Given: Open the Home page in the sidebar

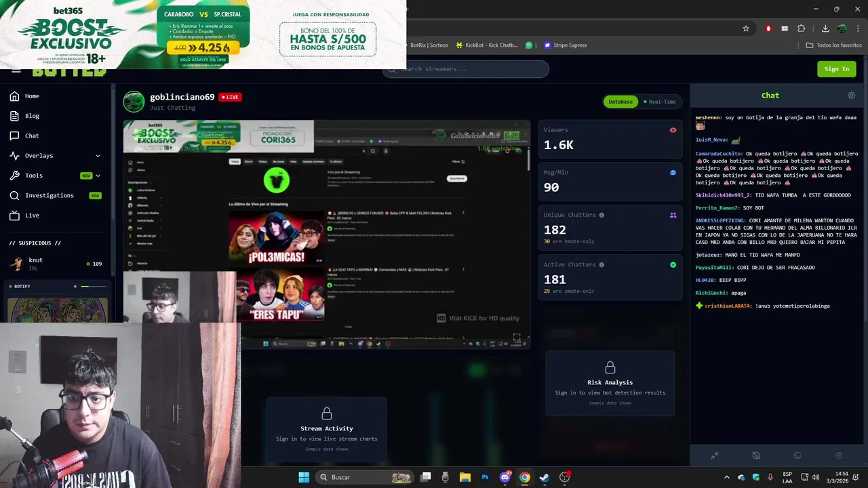Looking at the screenshot, I should pyautogui.click(x=56, y=96).
